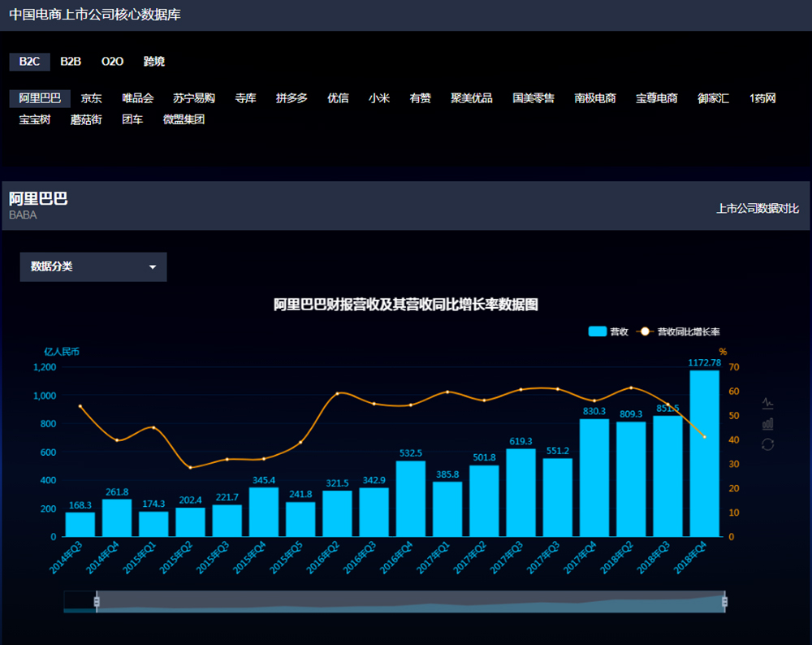The width and height of the screenshot is (812, 645).
Task: Choose 蘑菇街 company
Action: 86,119
